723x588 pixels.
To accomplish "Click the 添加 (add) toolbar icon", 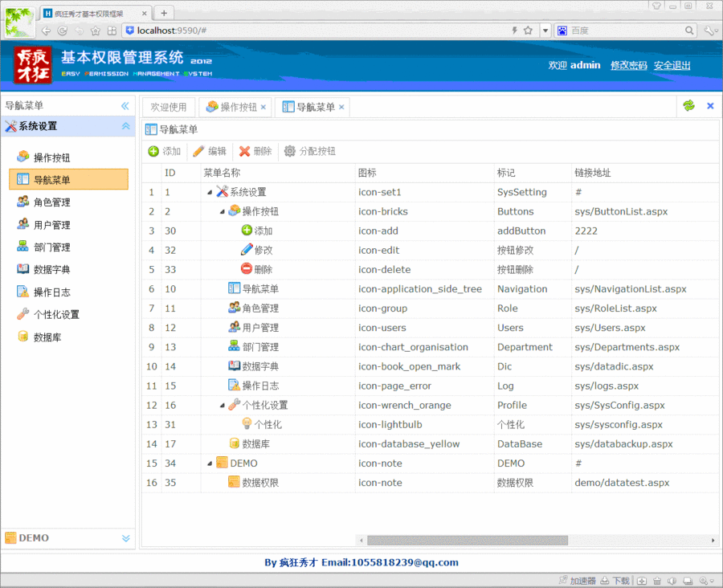I will click(153, 151).
